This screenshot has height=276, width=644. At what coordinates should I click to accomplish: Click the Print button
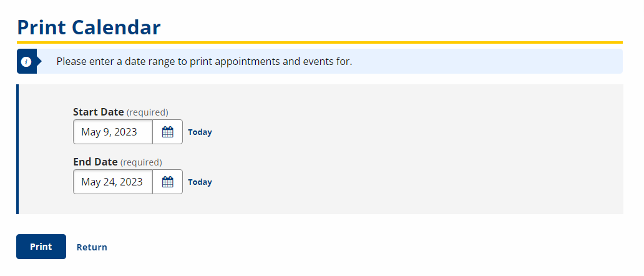click(x=41, y=247)
